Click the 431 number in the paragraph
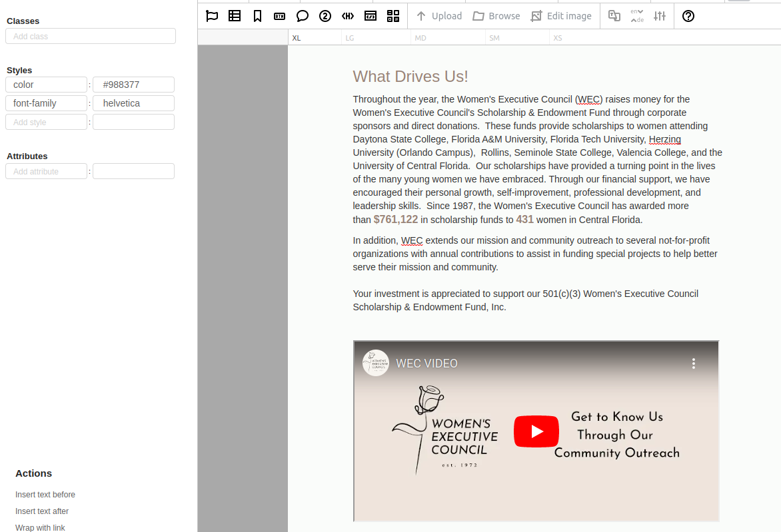The height and width of the screenshot is (532, 781). 524,220
